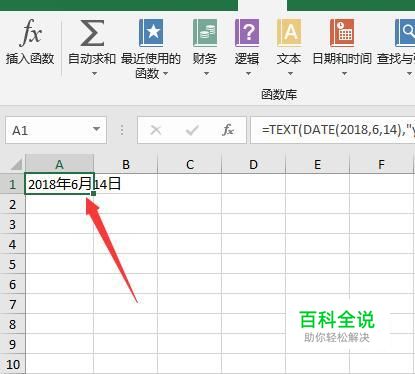The width and height of the screenshot is (415, 374).
Task: Click the Insert Function fx icon
Action: (x=30, y=32)
